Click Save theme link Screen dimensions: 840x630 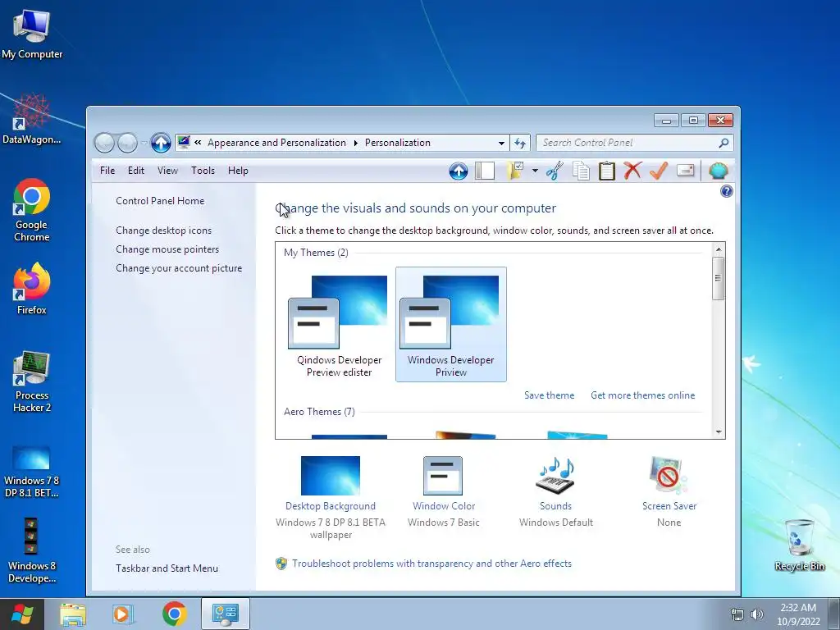[x=549, y=395]
